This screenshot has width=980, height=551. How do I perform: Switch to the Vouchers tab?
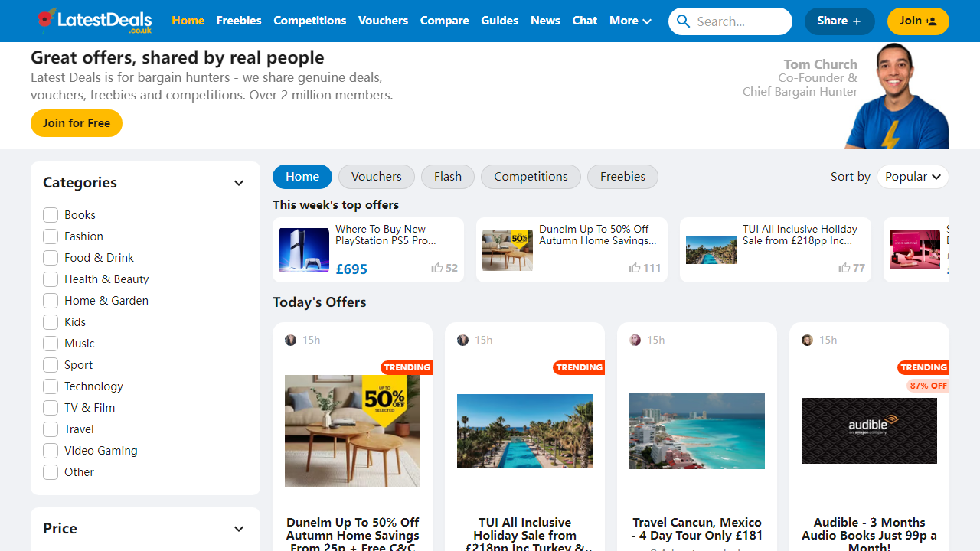376,176
